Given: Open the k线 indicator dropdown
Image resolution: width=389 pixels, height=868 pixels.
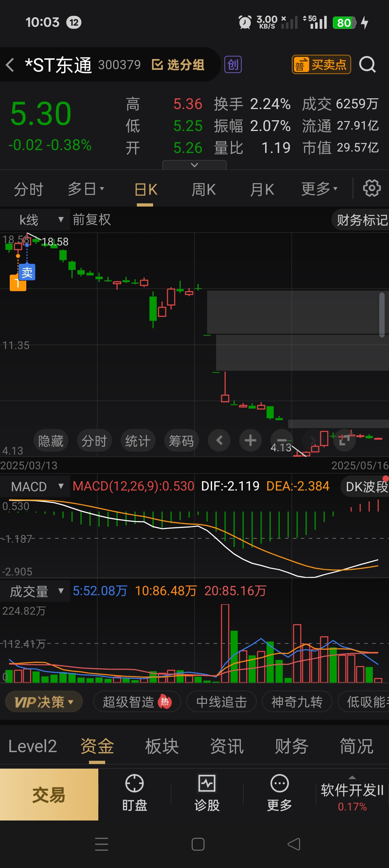Looking at the screenshot, I should (35, 220).
